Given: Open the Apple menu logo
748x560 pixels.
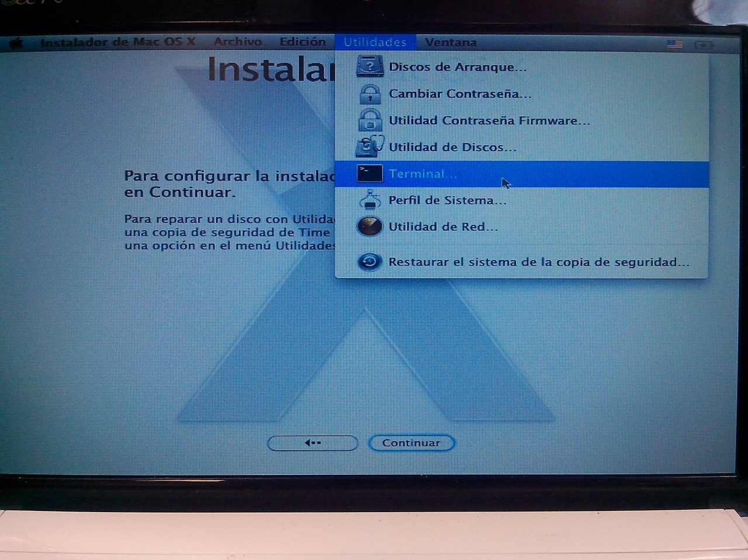Looking at the screenshot, I should tap(16, 43).
